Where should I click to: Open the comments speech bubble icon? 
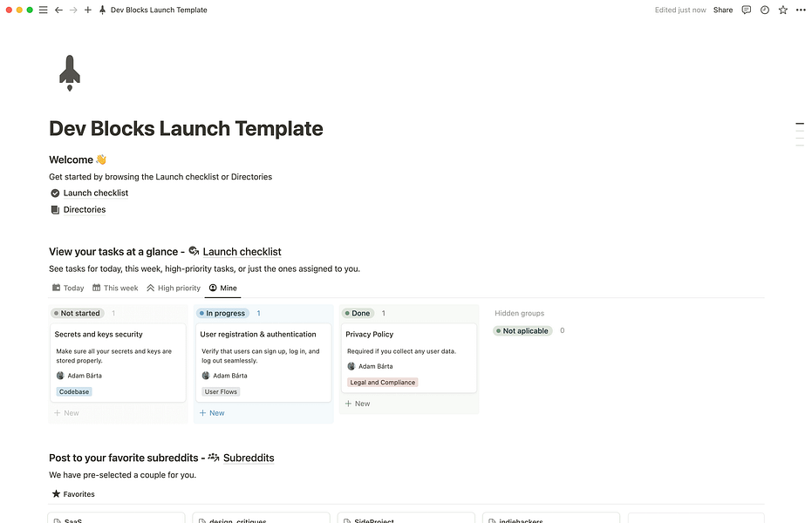point(747,10)
